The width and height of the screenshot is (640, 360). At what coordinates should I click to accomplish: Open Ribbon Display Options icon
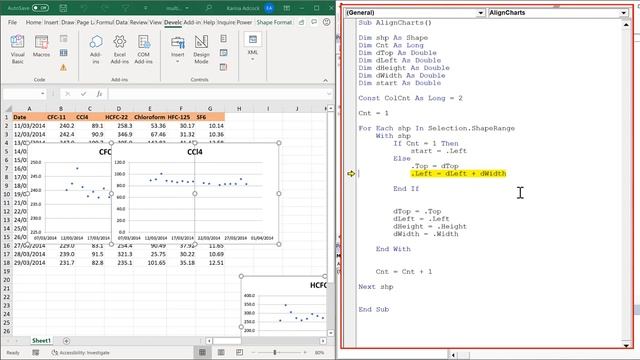(x=287, y=8)
